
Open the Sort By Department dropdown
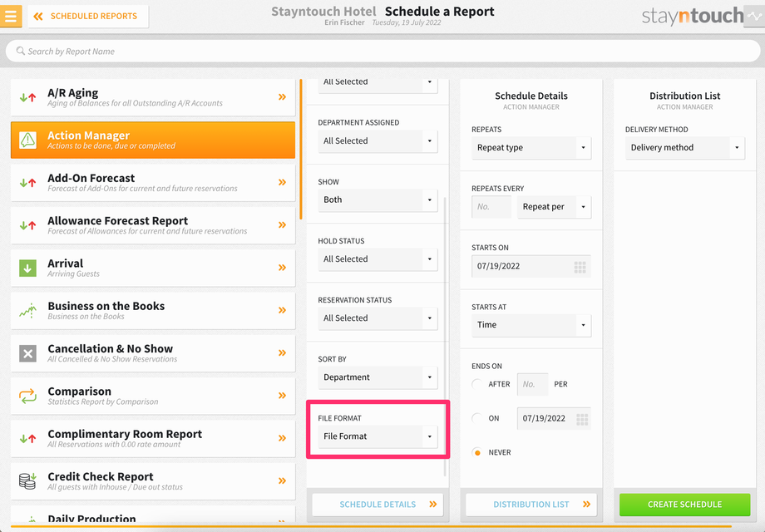[x=378, y=377]
